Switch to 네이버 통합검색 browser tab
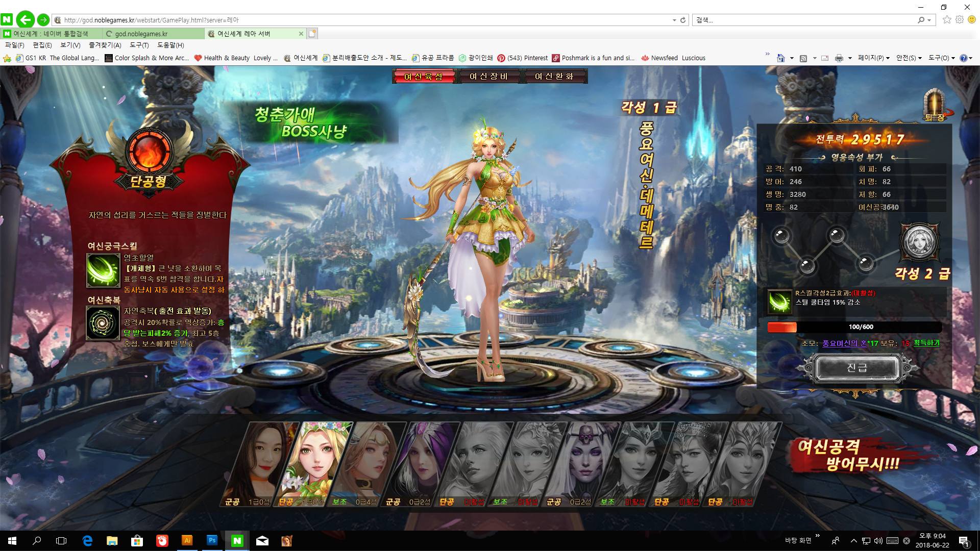Viewport: 980px width, 551px height. (x=51, y=34)
